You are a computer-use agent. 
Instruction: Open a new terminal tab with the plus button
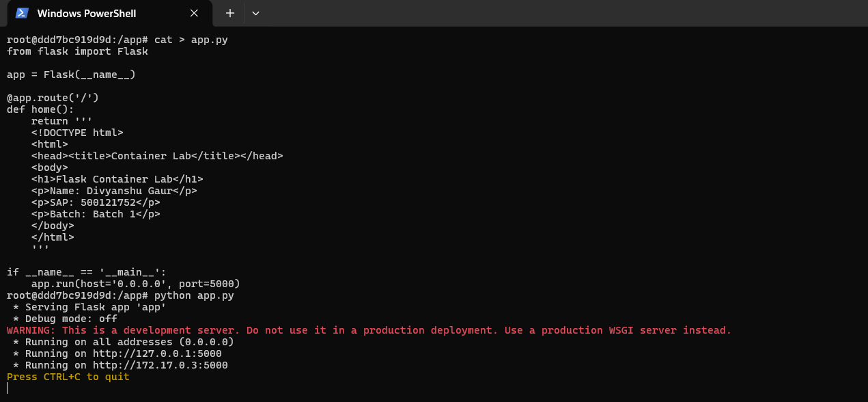pos(229,13)
